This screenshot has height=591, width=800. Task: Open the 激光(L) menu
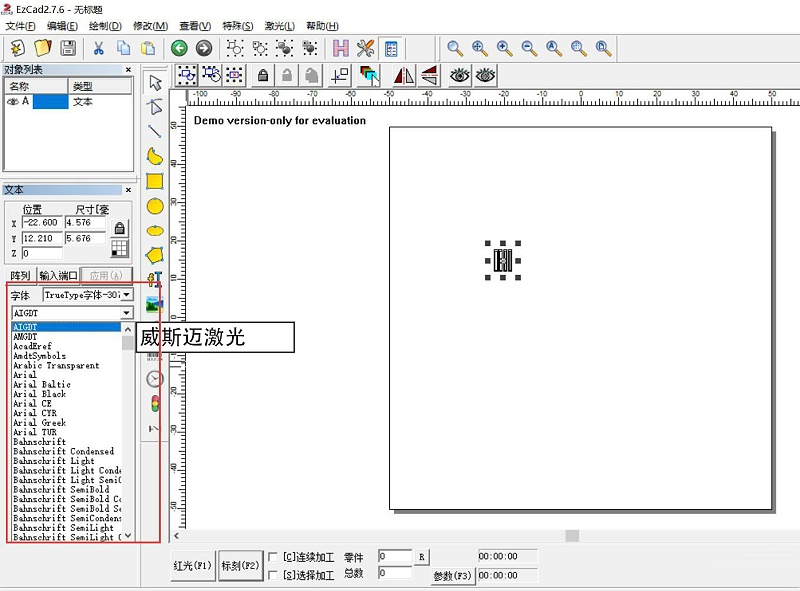tap(280, 25)
